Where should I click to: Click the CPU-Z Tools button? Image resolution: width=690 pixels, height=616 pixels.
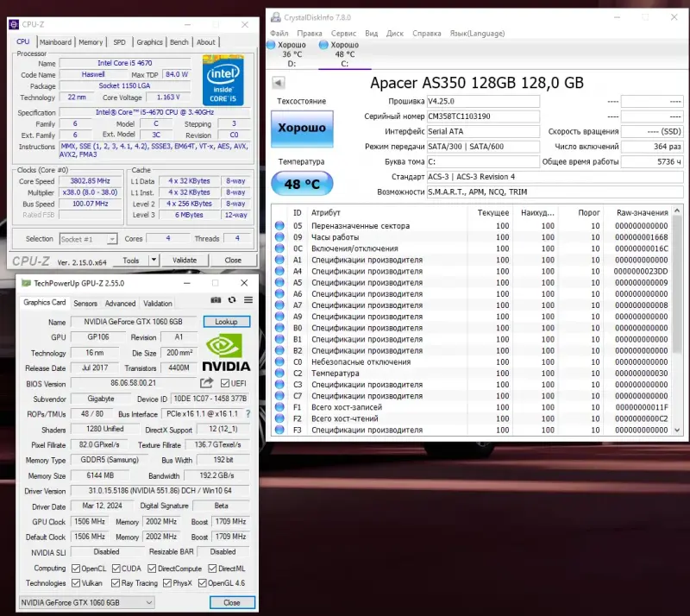[131, 261]
